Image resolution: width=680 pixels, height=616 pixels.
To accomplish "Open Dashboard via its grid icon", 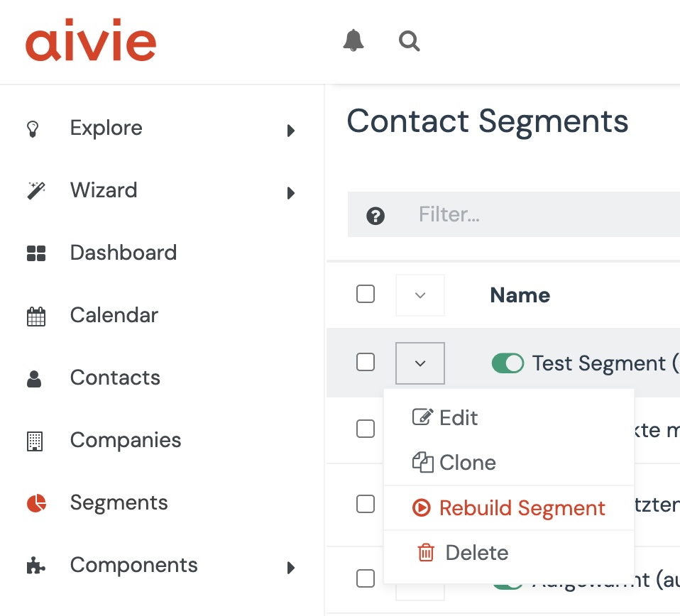I will click(36, 253).
